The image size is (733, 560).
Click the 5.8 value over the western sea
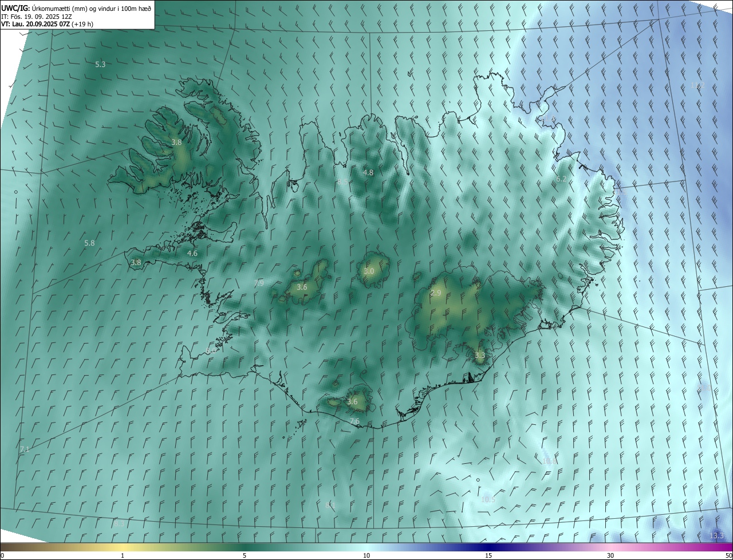(x=89, y=243)
